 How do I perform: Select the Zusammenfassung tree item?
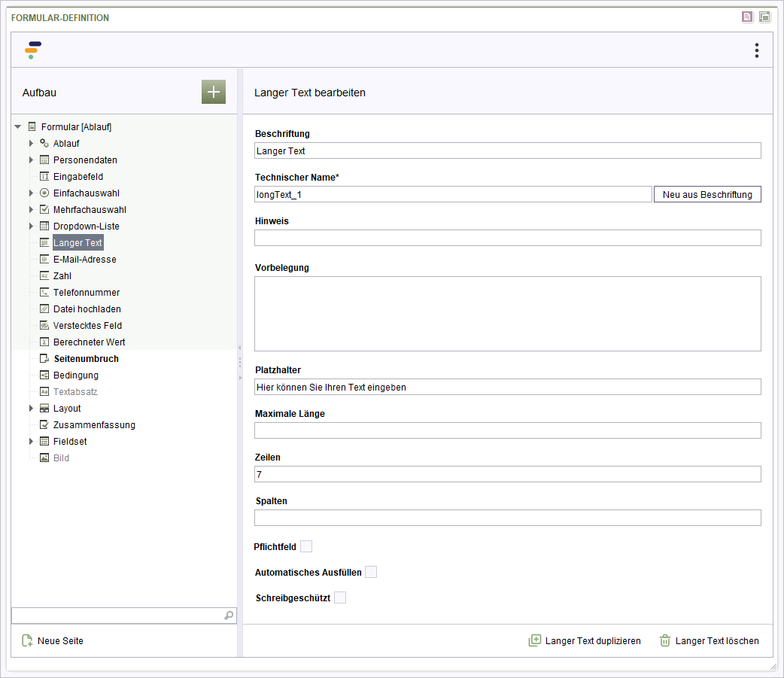click(94, 425)
